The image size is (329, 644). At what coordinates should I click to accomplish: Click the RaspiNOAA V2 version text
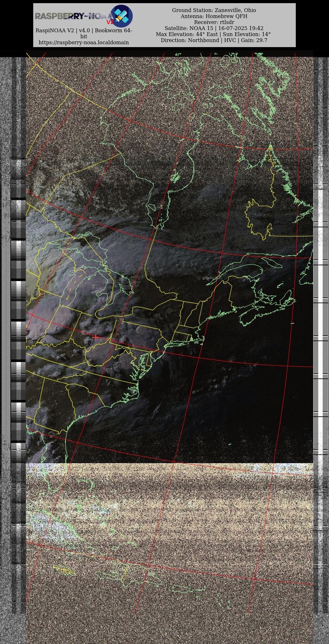pos(84,30)
